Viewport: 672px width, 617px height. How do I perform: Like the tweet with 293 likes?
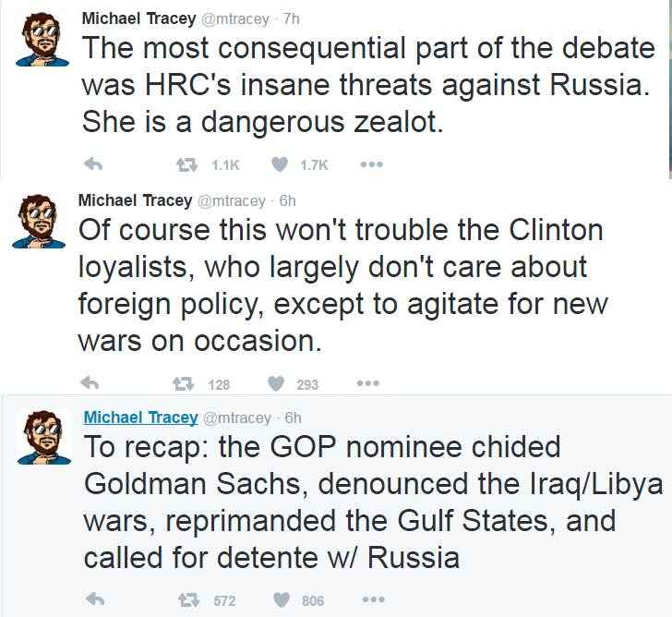[x=275, y=383]
